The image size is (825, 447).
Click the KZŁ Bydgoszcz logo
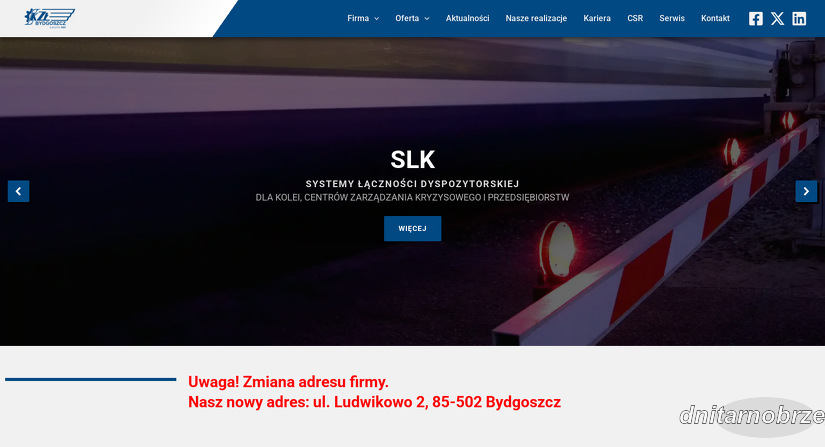pyautogui.click(x=49, y=18)
